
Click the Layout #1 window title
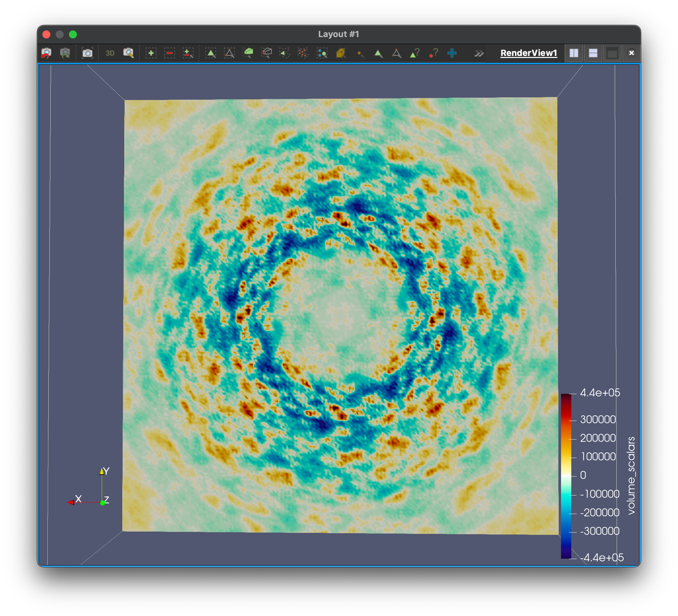[x=338, y=34]
